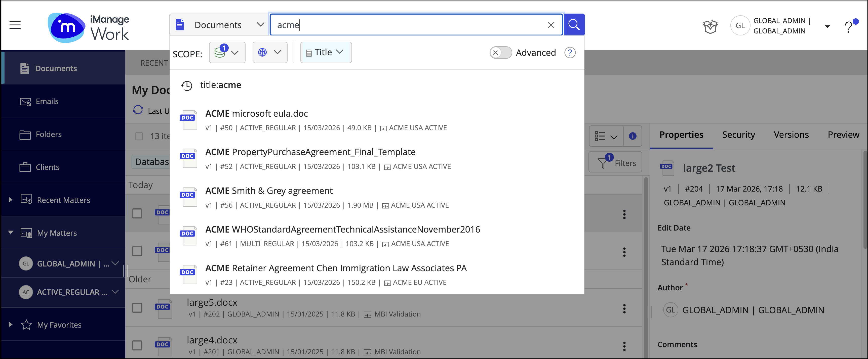The height and width of the screenshot is (359, 868).
Task: Click the blue info circle icon
Action: 633,136
